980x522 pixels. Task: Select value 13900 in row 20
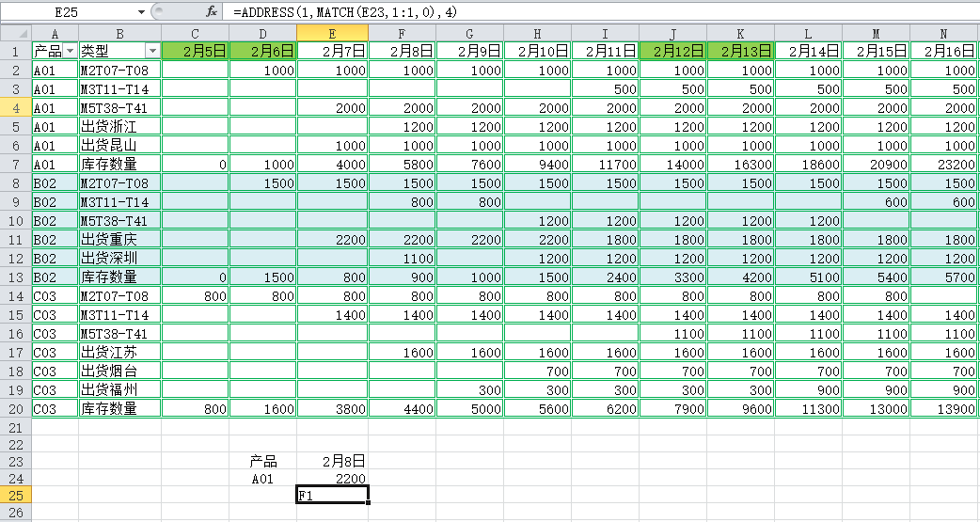click(943, 409)
